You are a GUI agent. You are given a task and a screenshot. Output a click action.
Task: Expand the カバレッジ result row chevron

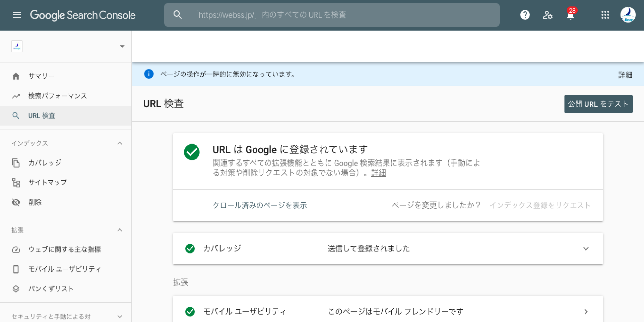tap(586, 249)
